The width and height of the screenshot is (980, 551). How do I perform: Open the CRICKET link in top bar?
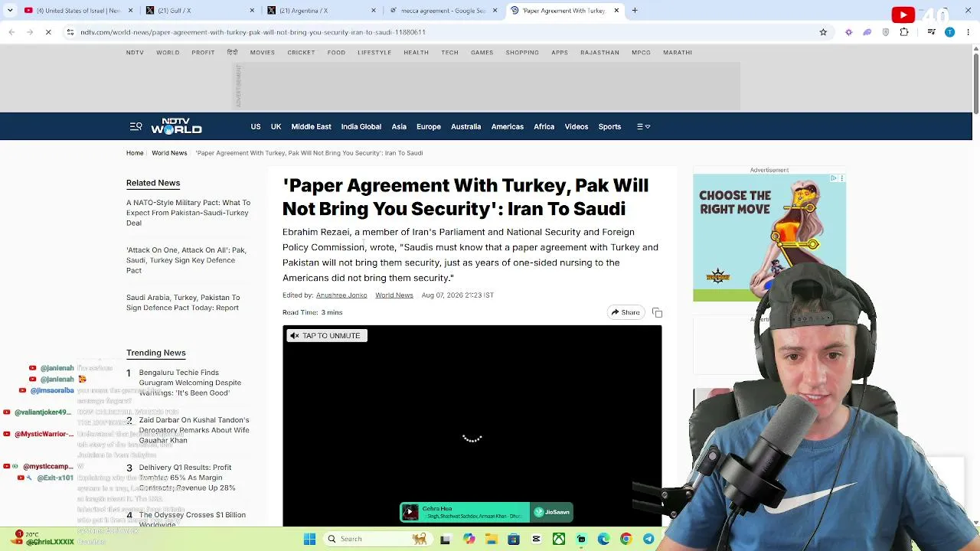(x=301, y=53)
